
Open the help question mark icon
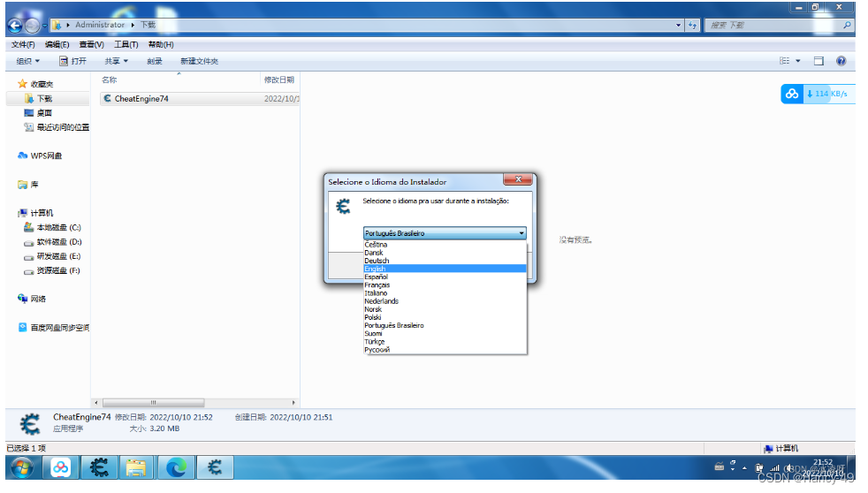[841, 61]
